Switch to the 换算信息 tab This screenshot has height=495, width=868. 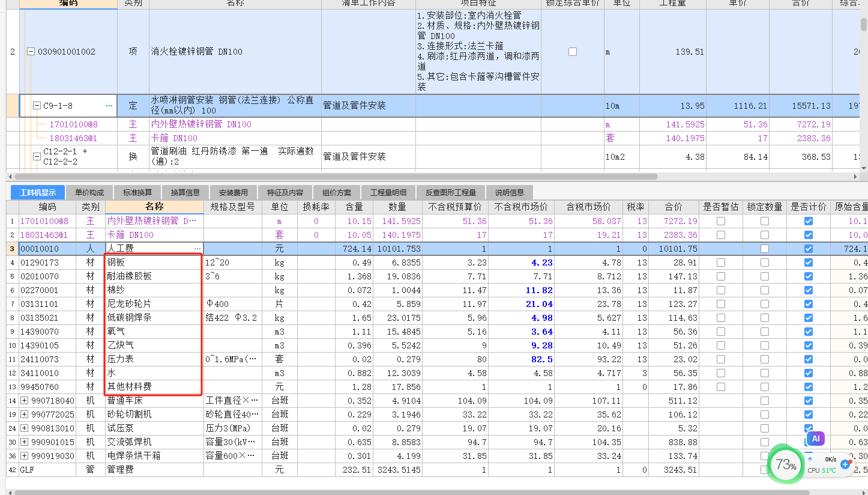[185, 193]
